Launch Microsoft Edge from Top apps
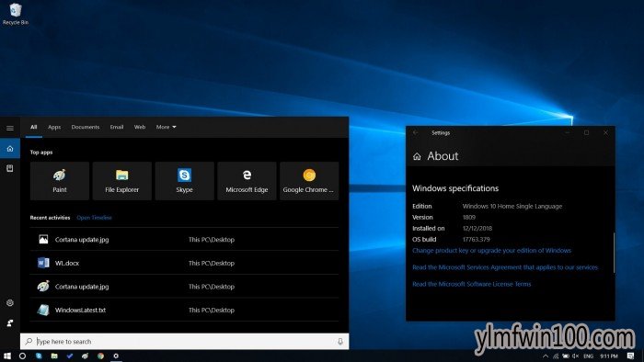 click(x=247, y=181)
